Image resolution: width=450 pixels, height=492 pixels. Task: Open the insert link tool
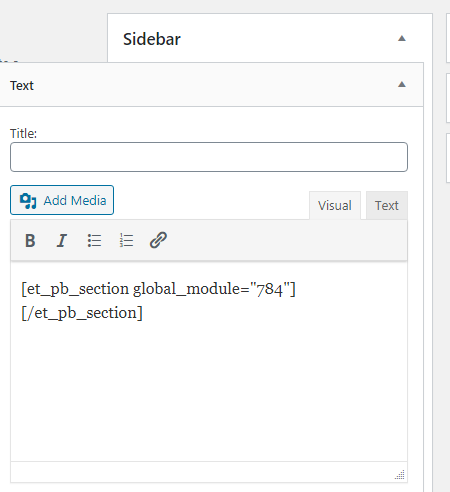point(158,240)
